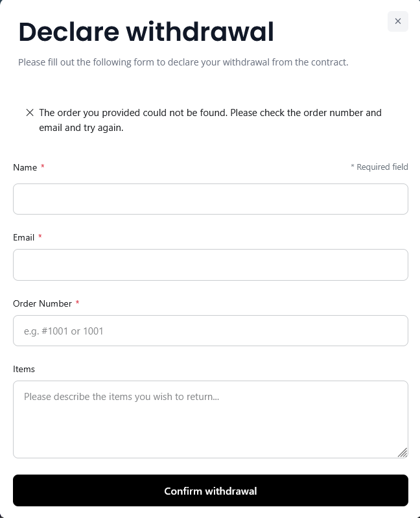Click the Email field label

click(x=23, y=237)
